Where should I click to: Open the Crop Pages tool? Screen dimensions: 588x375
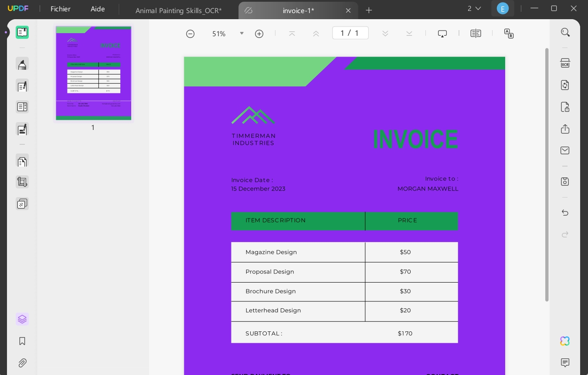(22, 182)
